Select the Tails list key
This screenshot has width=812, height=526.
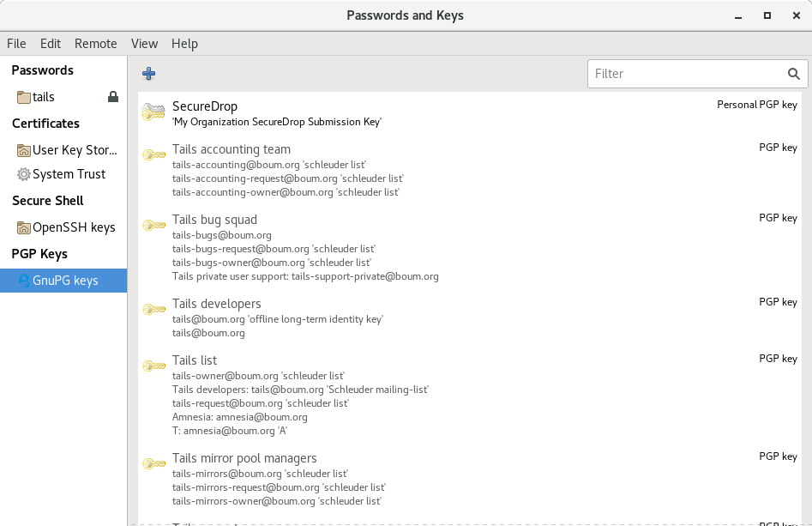(x=470, y=395)
